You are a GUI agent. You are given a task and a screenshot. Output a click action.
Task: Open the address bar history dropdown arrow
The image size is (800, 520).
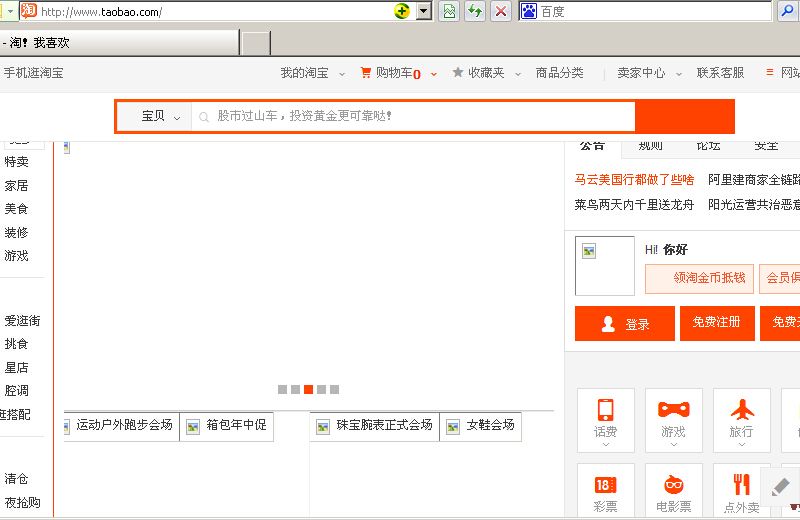[423, 11]
